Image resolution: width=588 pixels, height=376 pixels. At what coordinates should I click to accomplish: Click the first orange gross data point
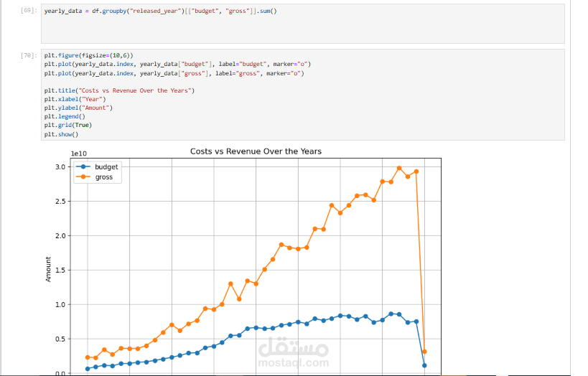coord(88,357)
